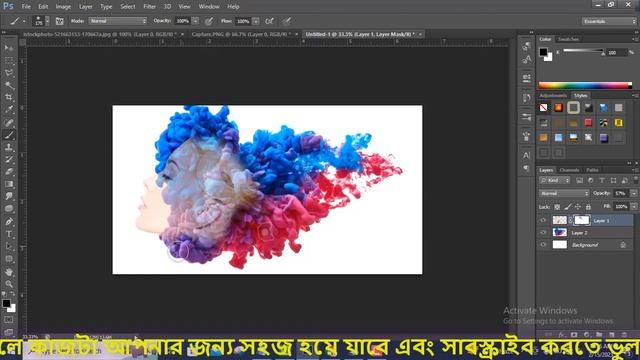Open the Layer menu

point(85,7)
